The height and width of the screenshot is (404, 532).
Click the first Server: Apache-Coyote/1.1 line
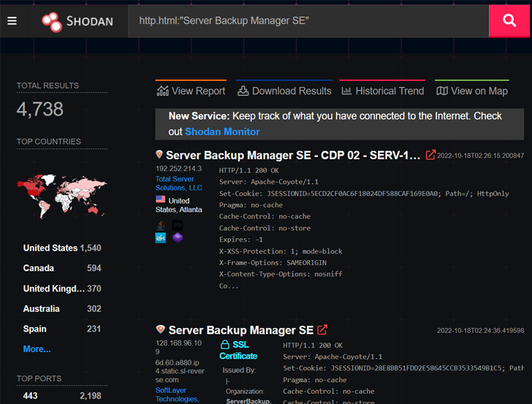click(269, 182)
